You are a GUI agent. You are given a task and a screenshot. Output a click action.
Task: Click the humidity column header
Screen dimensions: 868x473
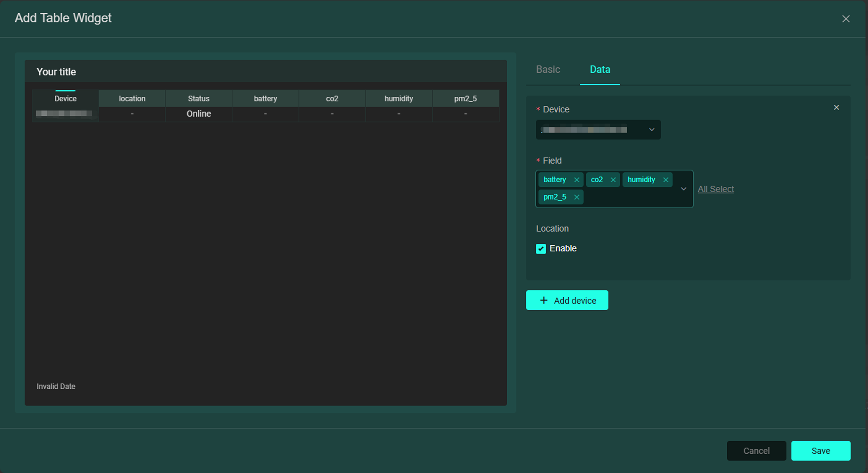click(398, 99)
